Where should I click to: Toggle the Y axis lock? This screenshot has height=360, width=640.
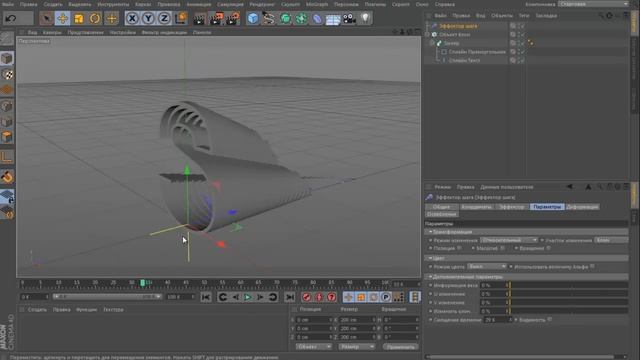coord(148,18)
